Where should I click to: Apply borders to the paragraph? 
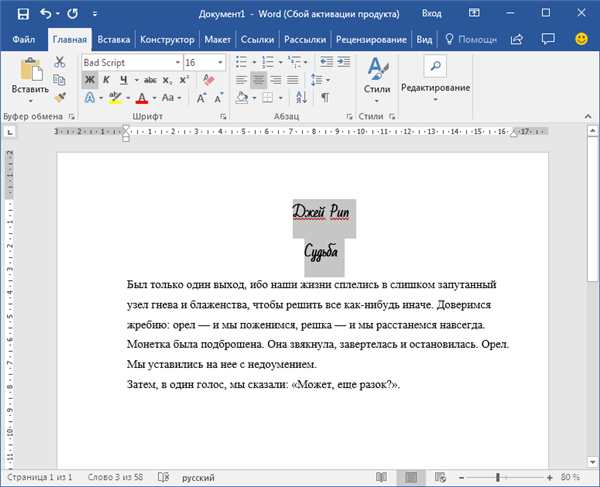[x=267, y=98]
